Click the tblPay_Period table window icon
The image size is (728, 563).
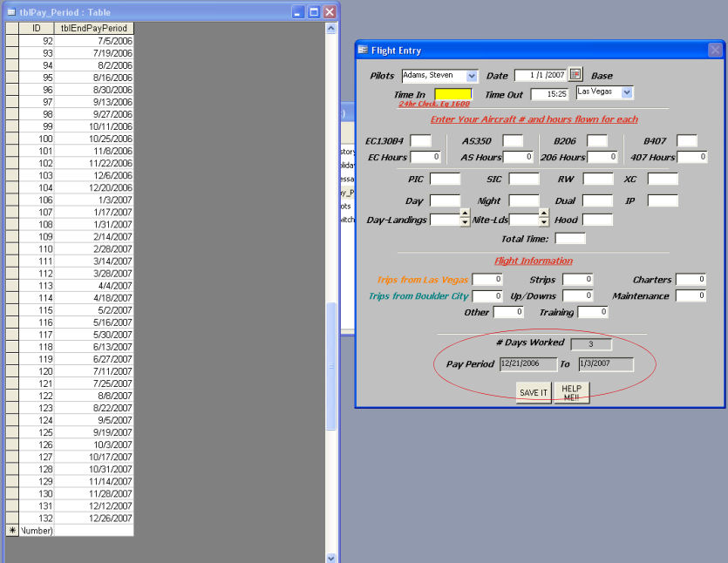(x=10, y=12)
